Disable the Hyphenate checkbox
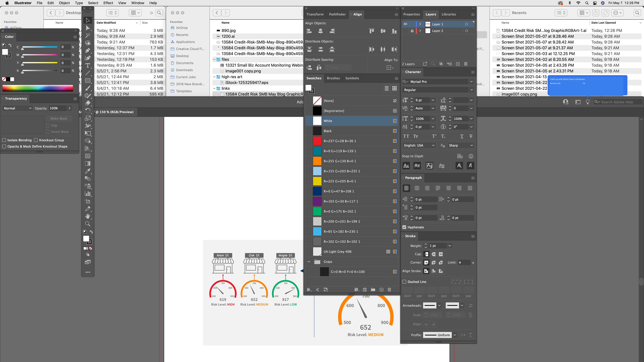Viewport: 644px width, 362px height. click(404, 227)
